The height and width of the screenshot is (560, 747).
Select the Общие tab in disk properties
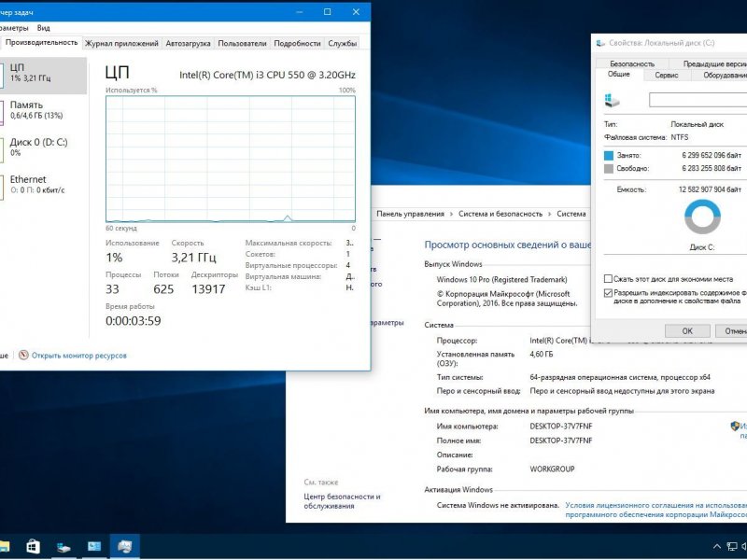coord(618,75)
